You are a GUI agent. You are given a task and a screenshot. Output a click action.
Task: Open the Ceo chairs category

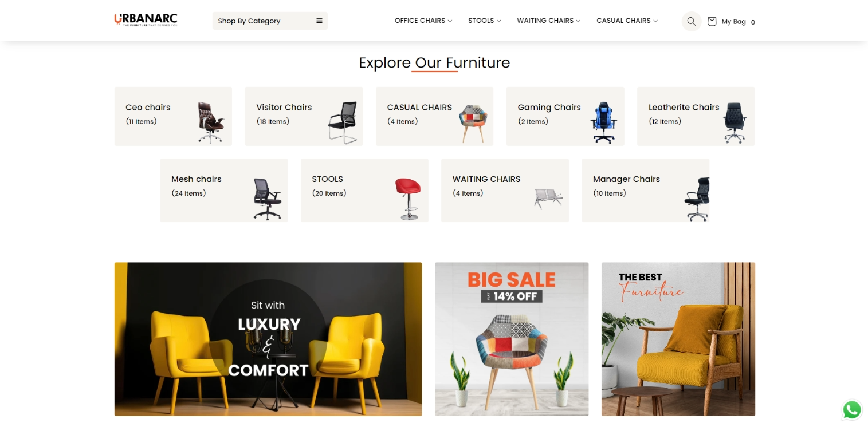coord(173,116)
